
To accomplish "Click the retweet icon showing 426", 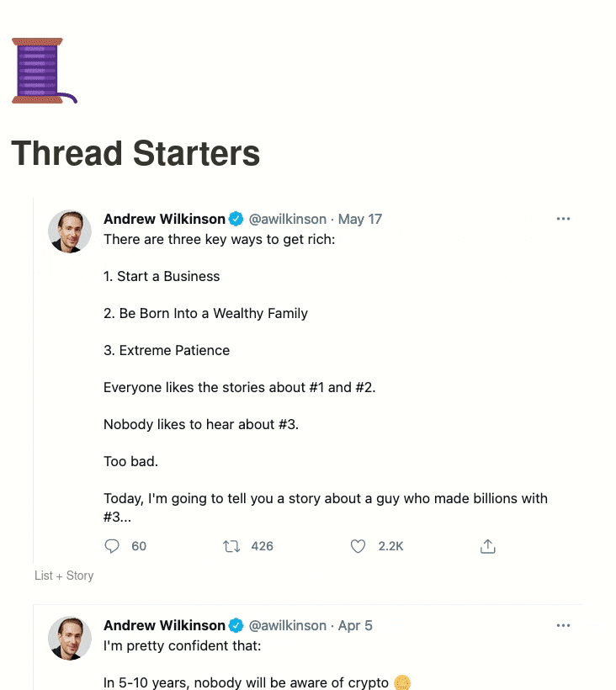I will (x=231, y=545).
